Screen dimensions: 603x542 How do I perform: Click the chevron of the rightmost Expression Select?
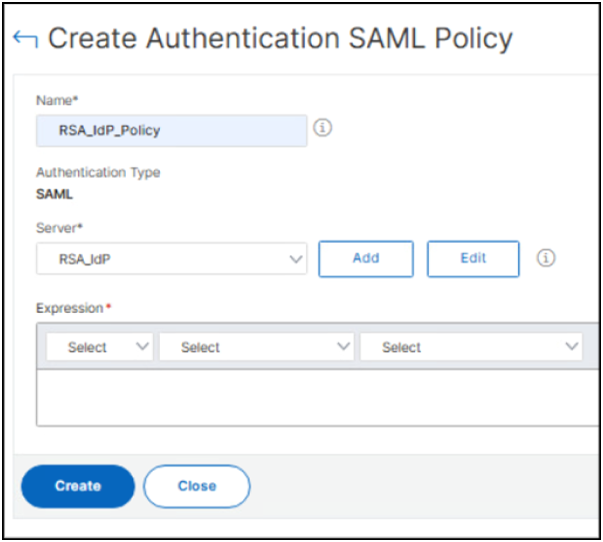(572, 346)
